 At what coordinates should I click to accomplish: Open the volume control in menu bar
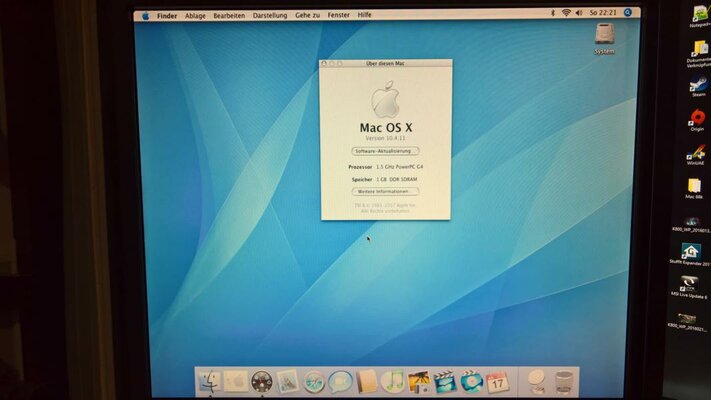coord(580,13)
